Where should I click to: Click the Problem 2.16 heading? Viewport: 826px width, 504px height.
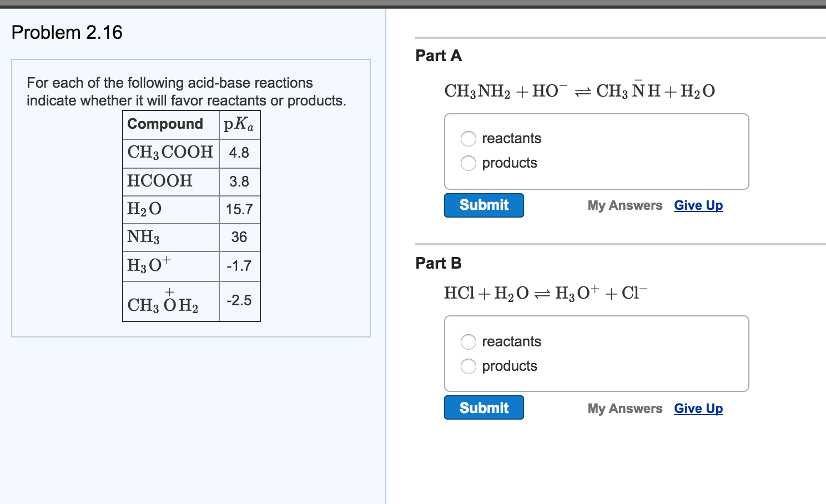pos(67,32)
